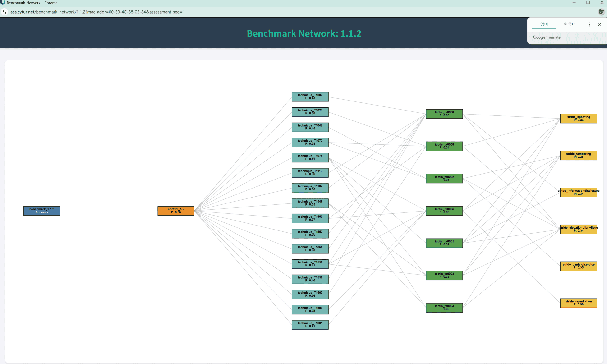Select the technique_T1003 node
The height and width of the screenshot is (364, 607).
[310, 97]
